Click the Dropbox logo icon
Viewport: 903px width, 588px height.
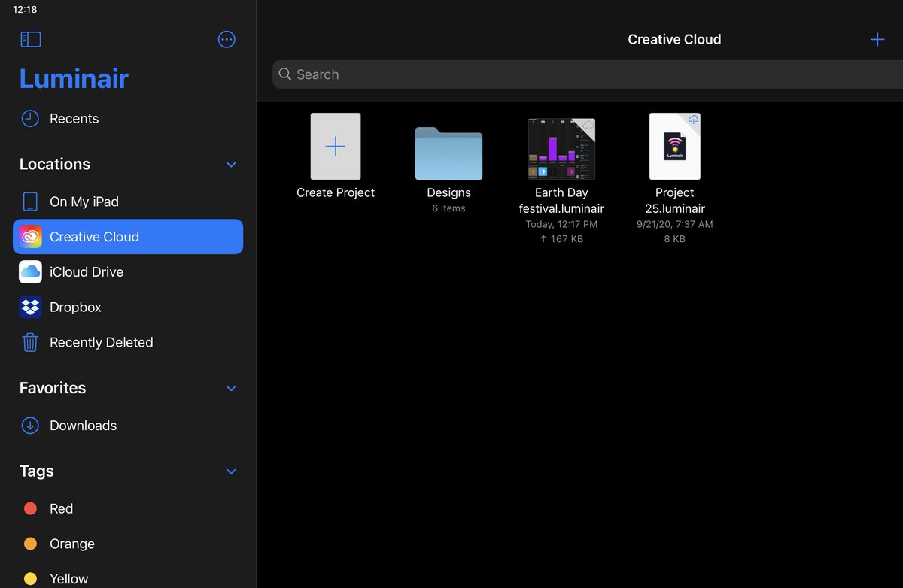pyautogui.click(x=30, y=307)
